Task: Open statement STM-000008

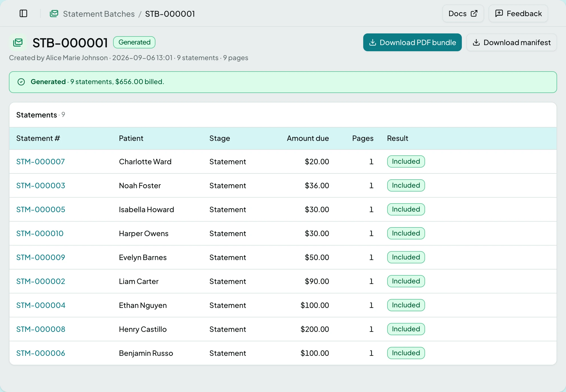Action: pos(41,329)
